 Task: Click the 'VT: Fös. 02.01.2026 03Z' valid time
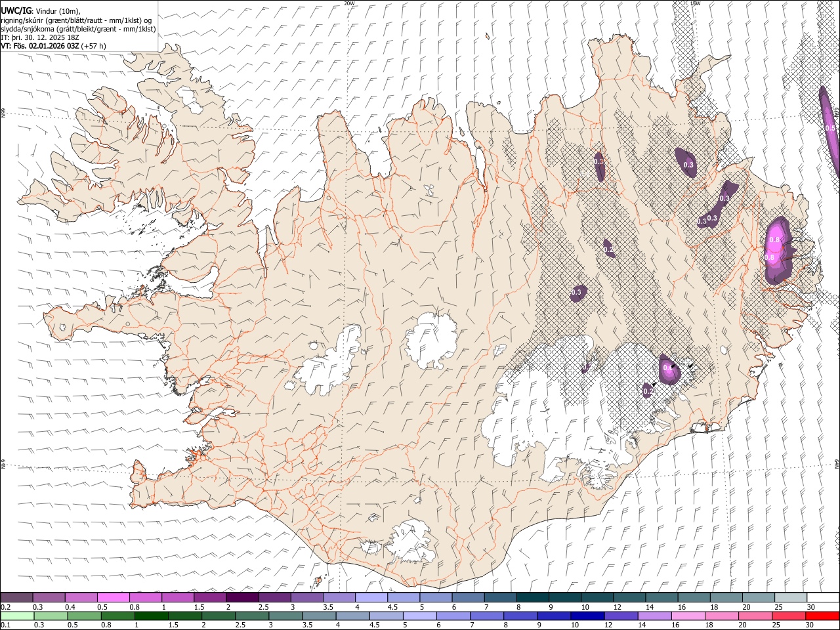[39, 46]
